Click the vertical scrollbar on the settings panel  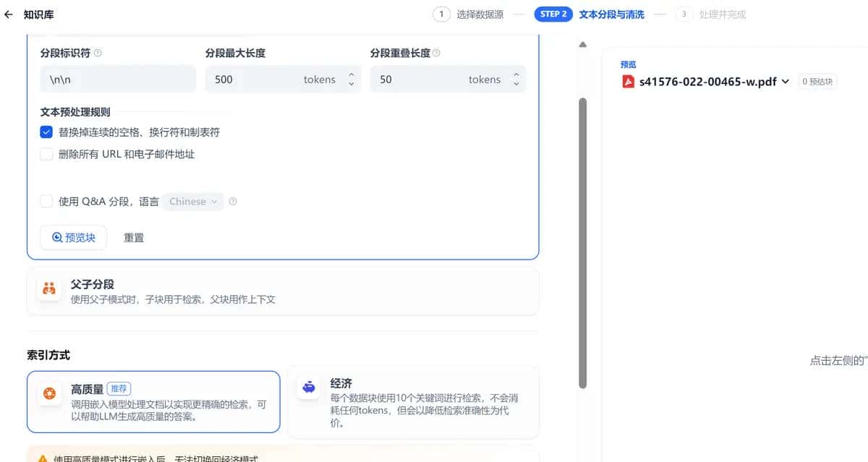(583, 217)
